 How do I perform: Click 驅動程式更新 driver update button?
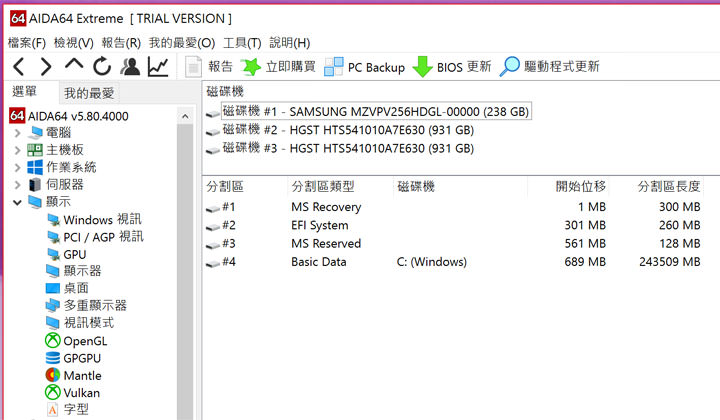pos(550,67)
